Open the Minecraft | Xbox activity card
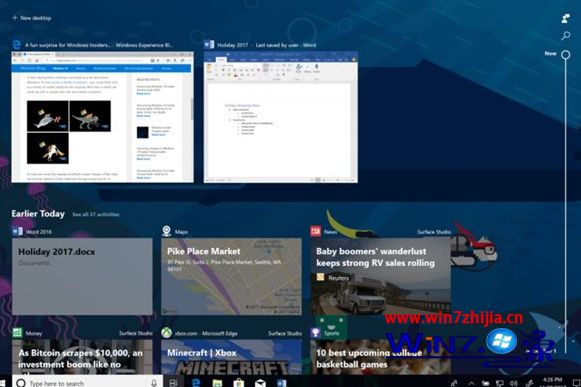This screenshot has width=581, height=387. [232, 357]
